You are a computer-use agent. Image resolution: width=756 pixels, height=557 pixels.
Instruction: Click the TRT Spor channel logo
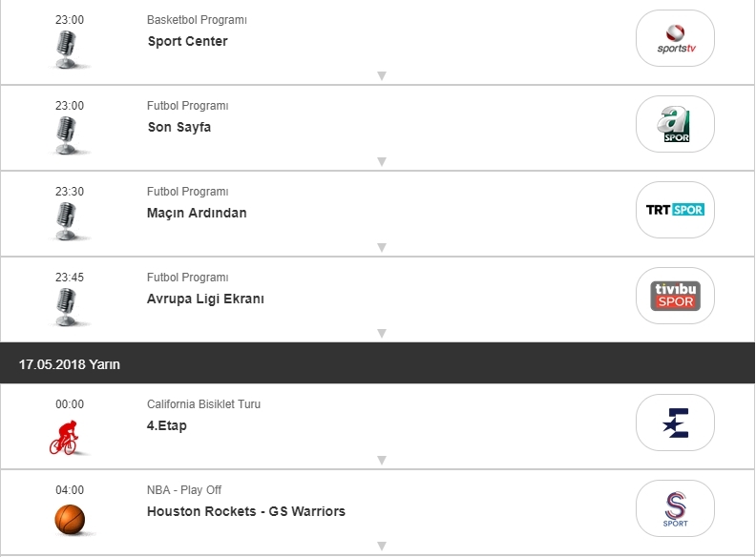pos(675,210)
